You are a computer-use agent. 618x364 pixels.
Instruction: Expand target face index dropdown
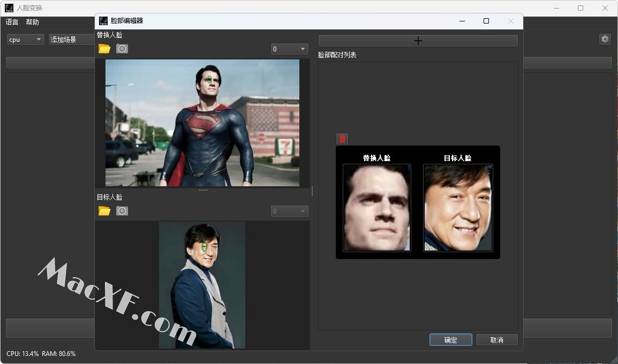(x=289, y=211)
